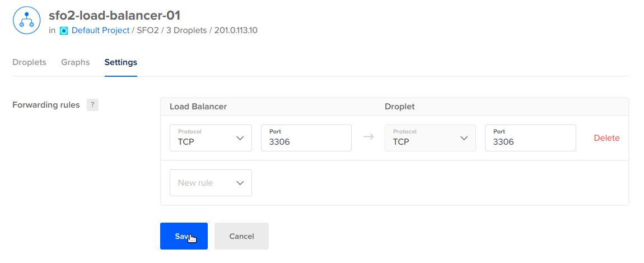644x263 pixels.
Task: Switch to the Graphs tab
Action: 76,63
